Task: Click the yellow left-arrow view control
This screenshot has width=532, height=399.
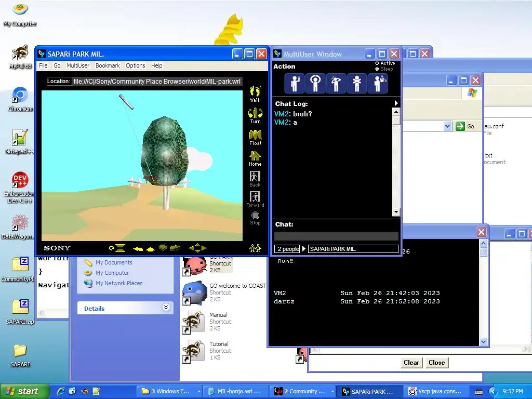Action: (x=138, y=249)
